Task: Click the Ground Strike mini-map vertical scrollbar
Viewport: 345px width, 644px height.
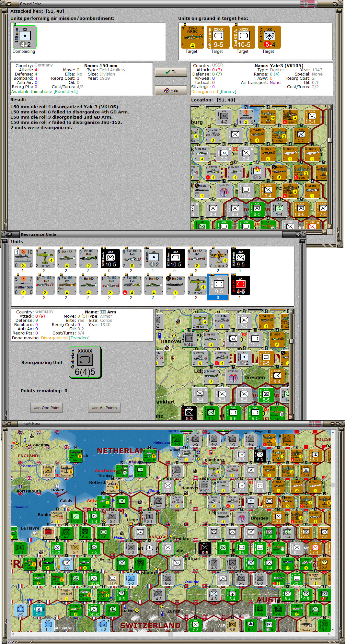Action: click(330, 167)
